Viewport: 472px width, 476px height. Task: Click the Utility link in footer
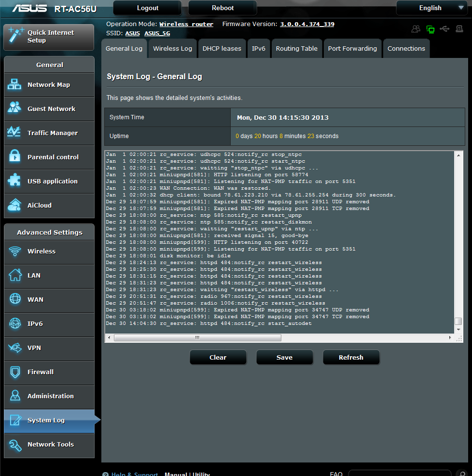(x=201, y=474)
